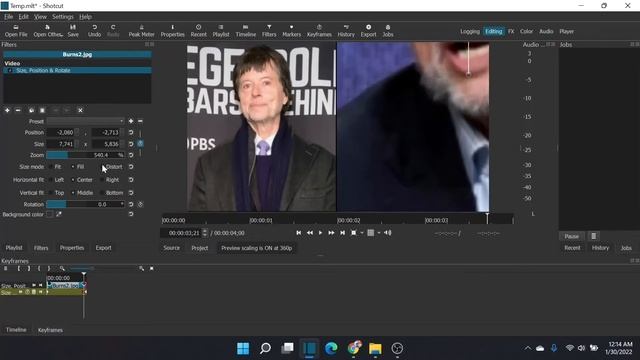Open the Help menu
This screenshot has height=360, width=640.
click(85, 17)
